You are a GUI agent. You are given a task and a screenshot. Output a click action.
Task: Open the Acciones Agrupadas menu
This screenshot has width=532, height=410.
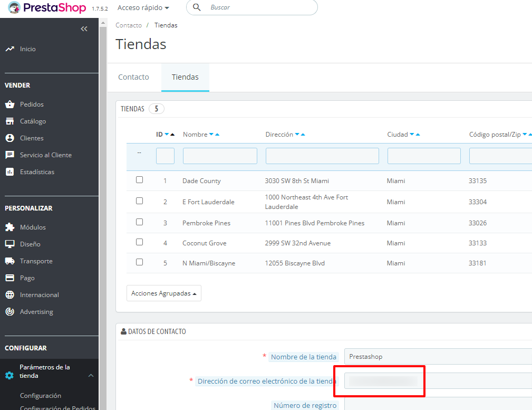tap(164, 293)
